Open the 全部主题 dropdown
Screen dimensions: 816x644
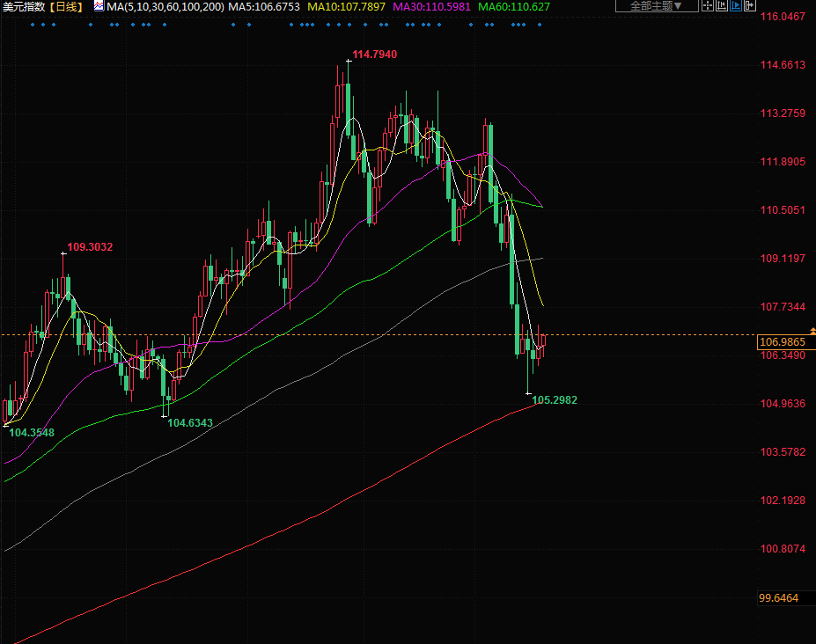[x=656, y=6]
